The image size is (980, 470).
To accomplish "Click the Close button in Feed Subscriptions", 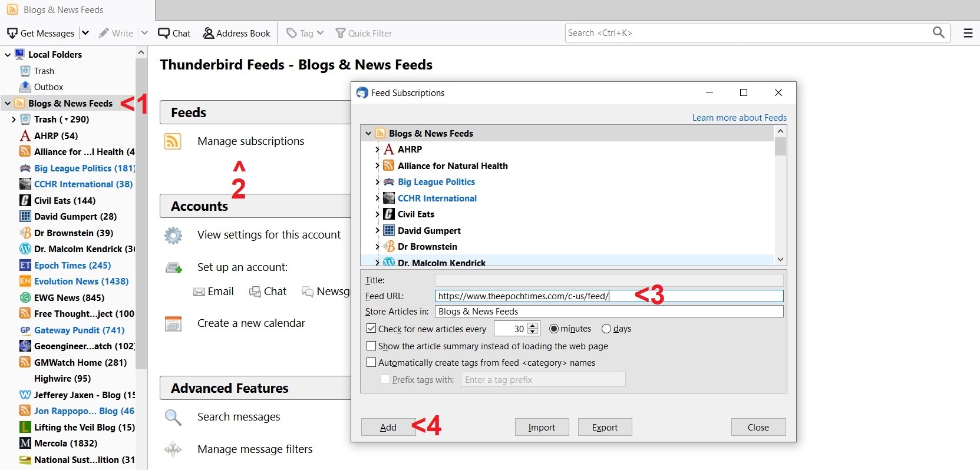I will [758, 428].
